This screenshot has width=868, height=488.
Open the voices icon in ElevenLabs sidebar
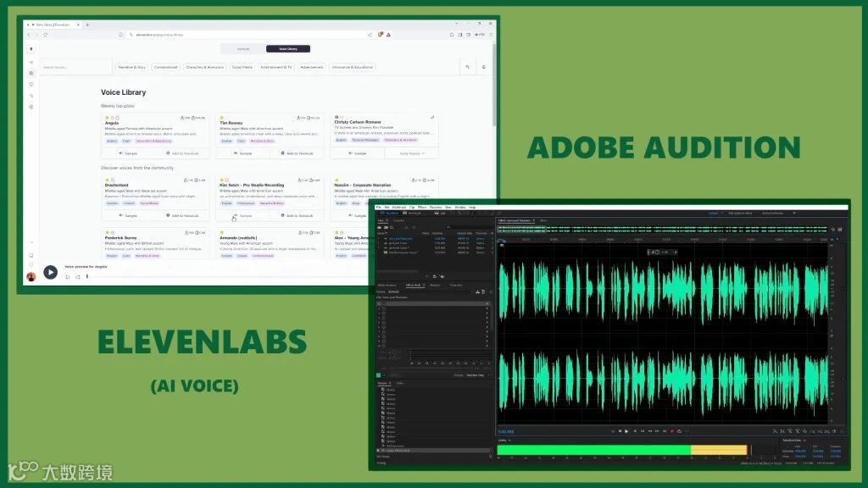click(31, 73)
